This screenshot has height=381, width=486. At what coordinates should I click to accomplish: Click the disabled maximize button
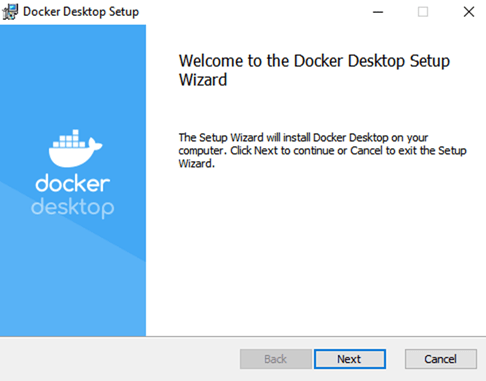click(423, 12)
